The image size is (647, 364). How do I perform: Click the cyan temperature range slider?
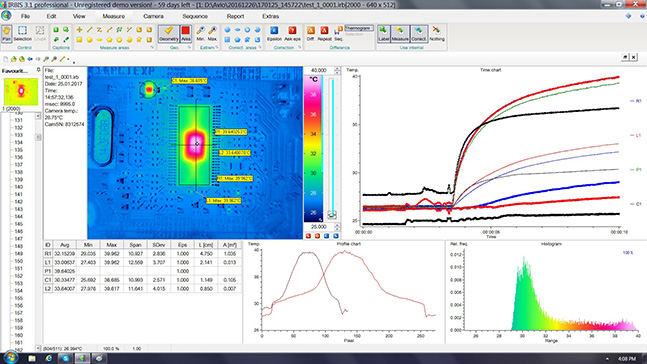pos(332,144)
